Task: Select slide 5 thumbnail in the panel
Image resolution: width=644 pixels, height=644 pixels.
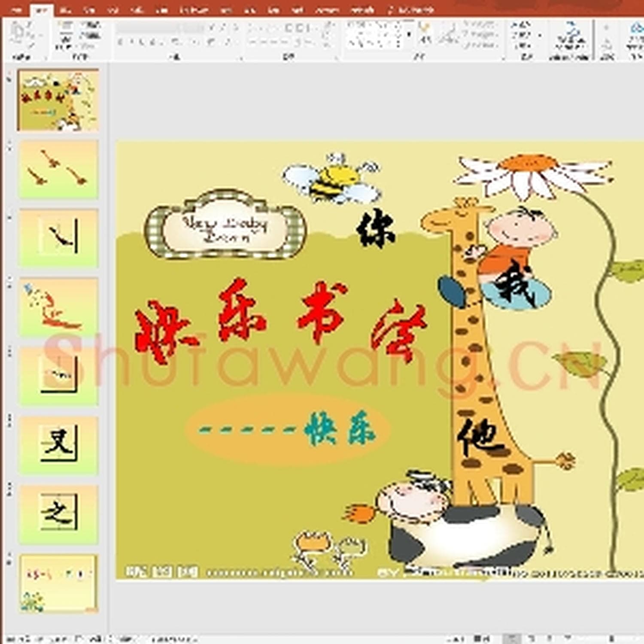Action: 58,377
